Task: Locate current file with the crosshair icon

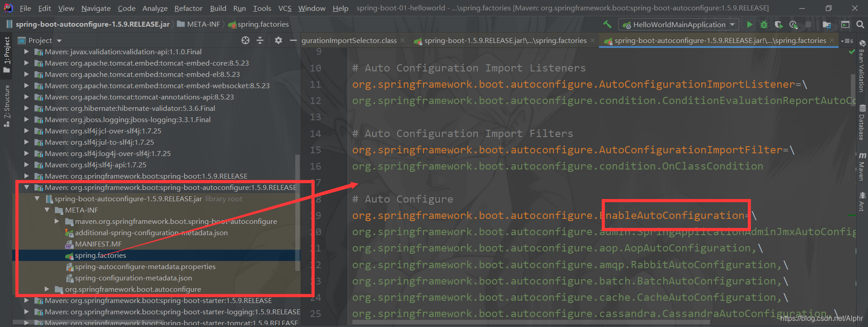Action: tap(245, 40)
